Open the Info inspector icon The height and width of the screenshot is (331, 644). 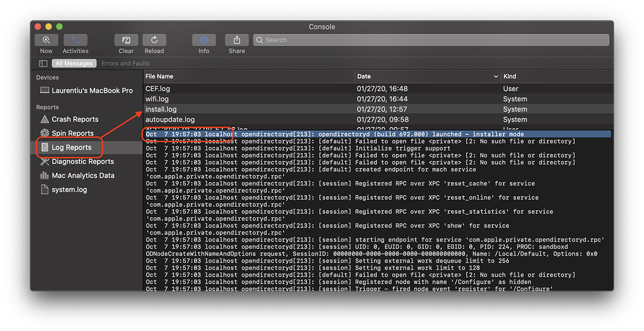(204, 40)
